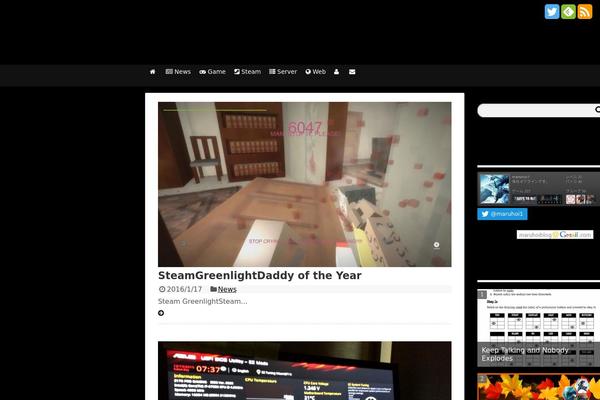The image size is (600, 400).
Task: Go to the home icon in navbar
Action: pos(152,72)
